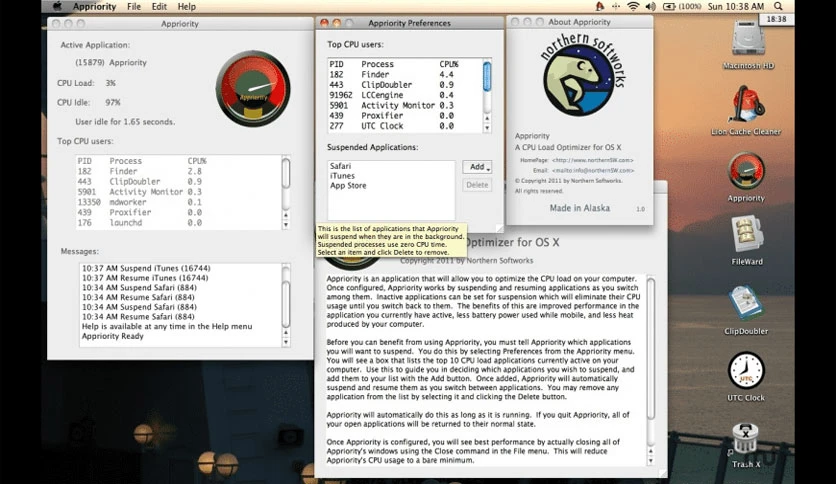836x484 pixels.
Task: Click down arrow of help text scrollbar
Action: point(650,461)
